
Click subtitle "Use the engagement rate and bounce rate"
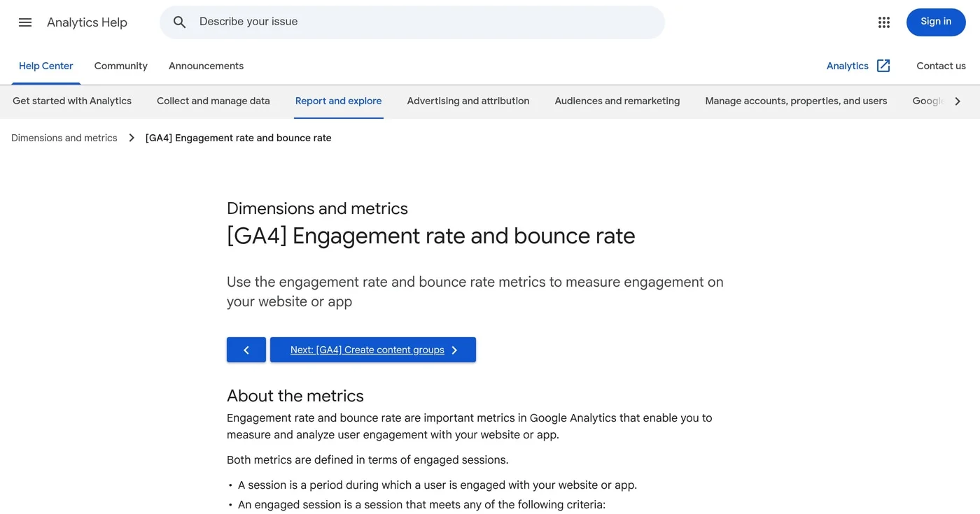[x=475, y=292]
